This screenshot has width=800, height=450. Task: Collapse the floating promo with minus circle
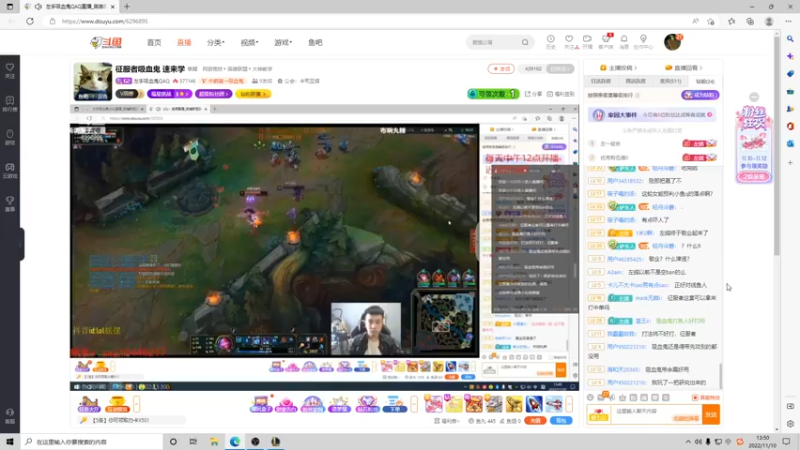coord(754,97)
